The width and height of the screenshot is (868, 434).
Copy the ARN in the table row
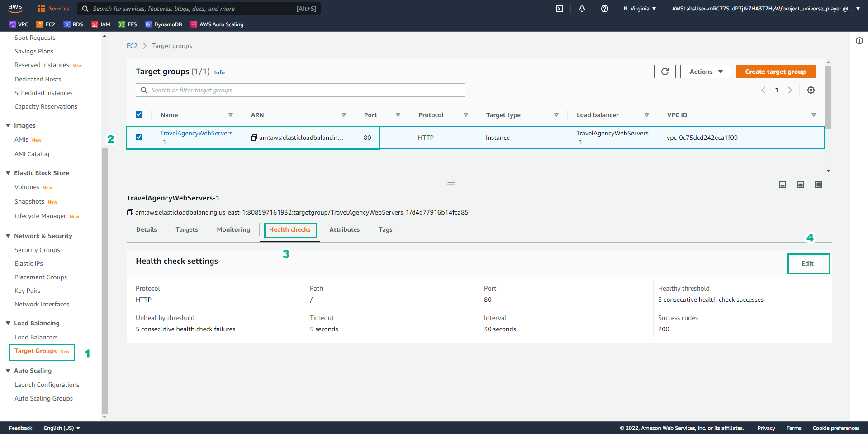[254, 138]
